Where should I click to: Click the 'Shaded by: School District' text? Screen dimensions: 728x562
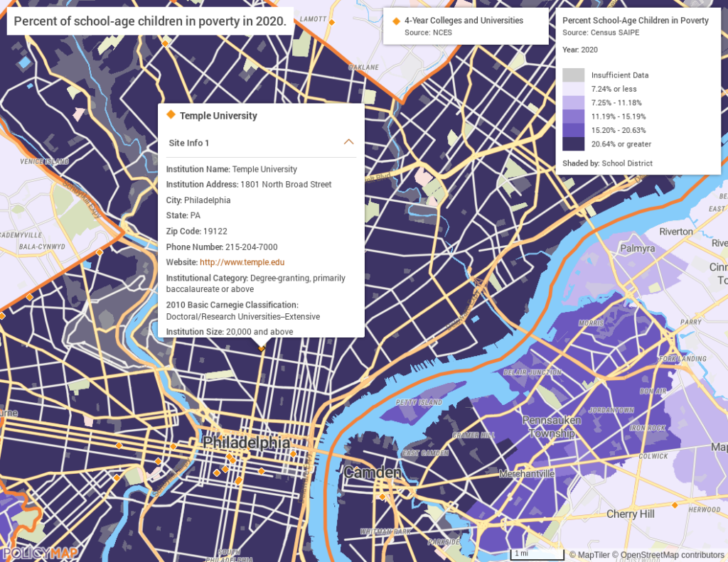pos(607,163)
